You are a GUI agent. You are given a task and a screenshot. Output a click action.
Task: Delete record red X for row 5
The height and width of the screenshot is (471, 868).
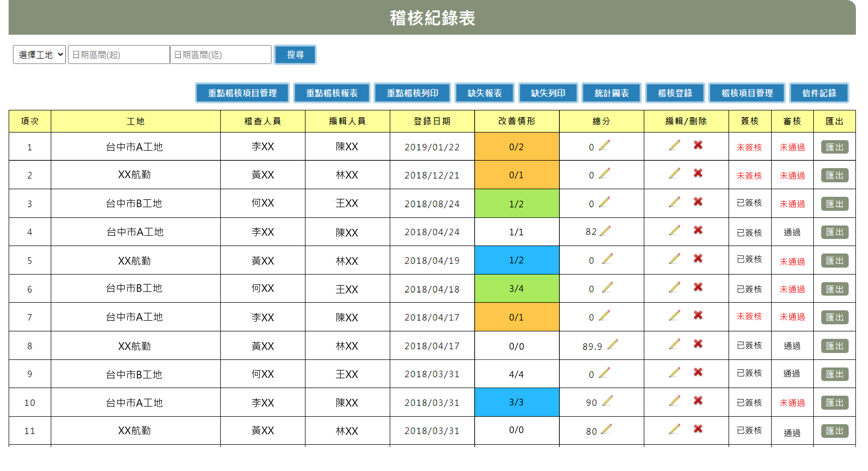(698, 258)
